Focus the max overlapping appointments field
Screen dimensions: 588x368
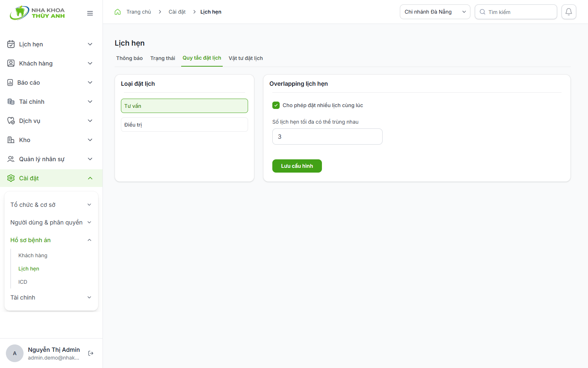pyautogui.click(x=327, y=137)
